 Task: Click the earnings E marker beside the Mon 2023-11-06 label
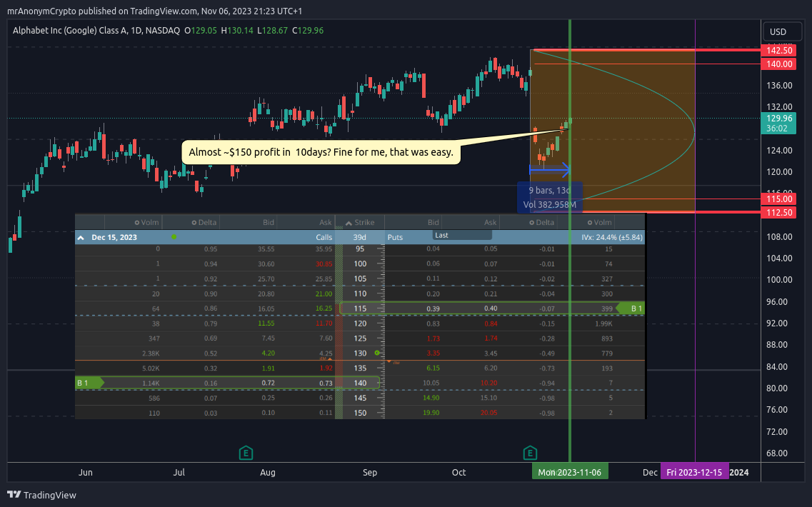530,453
